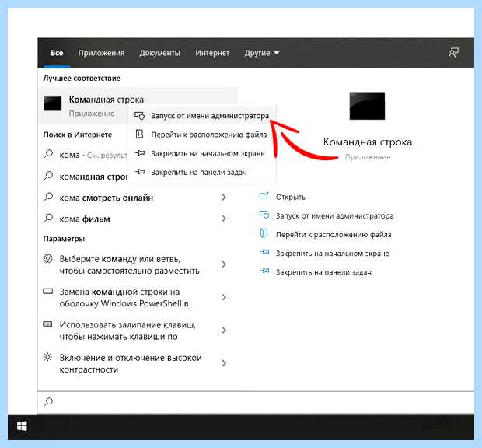Click file location icon in right pane
This screenshot has width=482, height=448.
point(264,233)
